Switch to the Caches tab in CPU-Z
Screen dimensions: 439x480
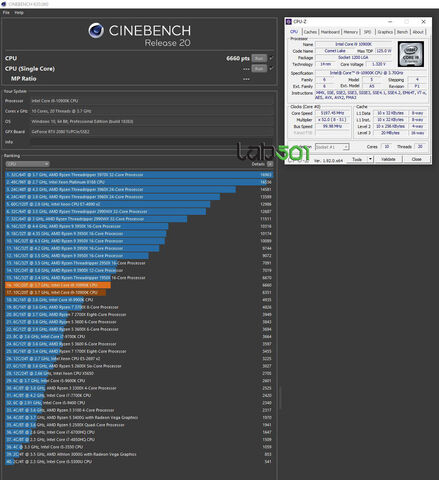(310, 32)
